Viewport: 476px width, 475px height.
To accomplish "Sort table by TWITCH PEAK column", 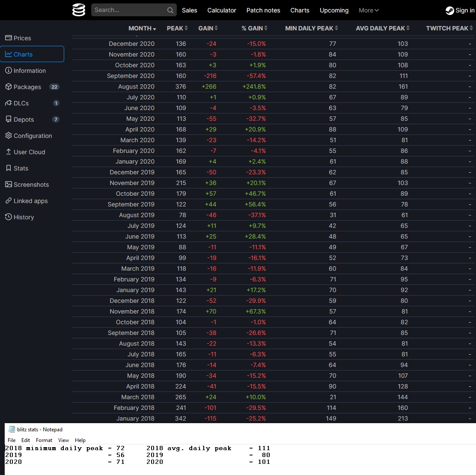I will pos(449,28).
